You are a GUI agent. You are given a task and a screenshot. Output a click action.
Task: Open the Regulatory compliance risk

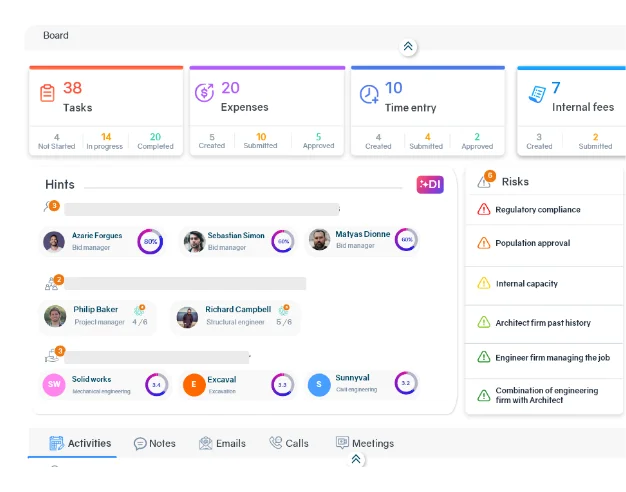coord(538,210)
